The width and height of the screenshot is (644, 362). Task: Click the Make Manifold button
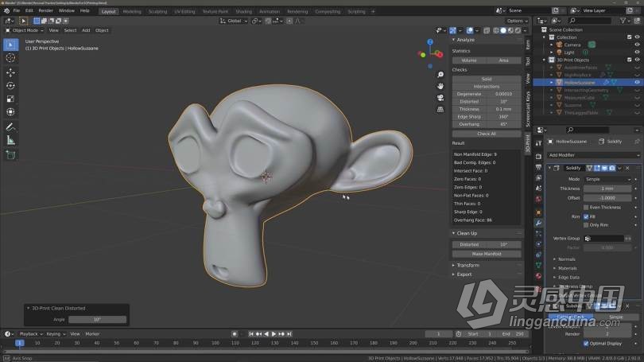point(487,254)
